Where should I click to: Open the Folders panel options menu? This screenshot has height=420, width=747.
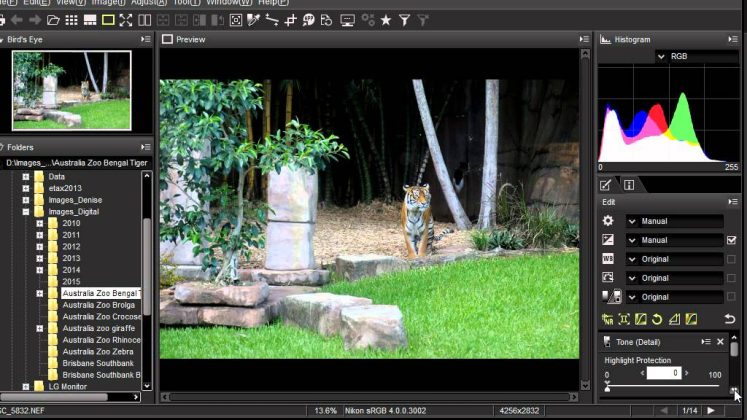pyautogui.click(x=146, y=147)
